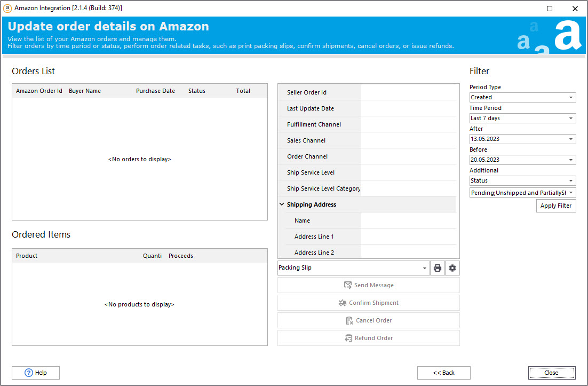Click the Amazon Integration app icon in title bar

(7, 9)
